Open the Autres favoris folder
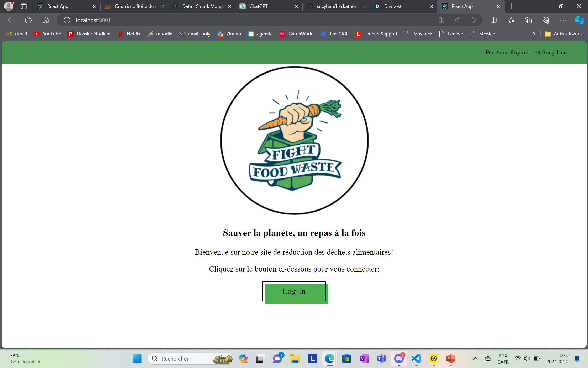This screenshot has height=368, width=588. point(564,34)
